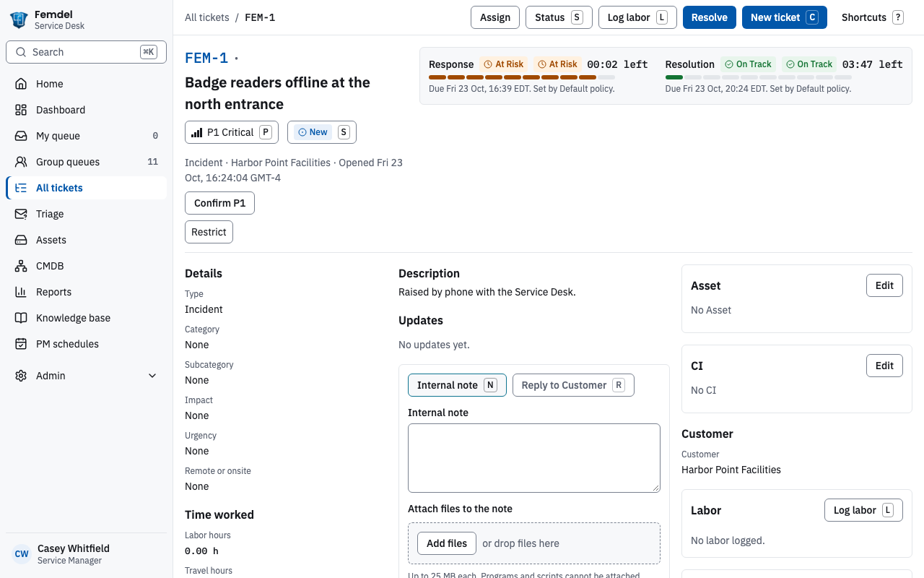
Task: Switch to the Reply to Customer tab
Action: pyautogui.click(x=573, y=385)
